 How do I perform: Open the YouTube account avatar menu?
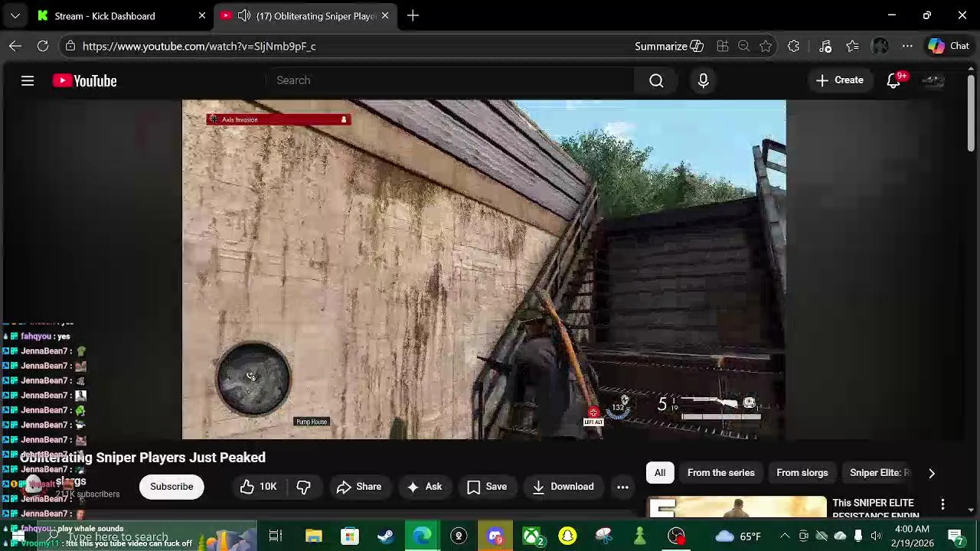tap(933, 80)
